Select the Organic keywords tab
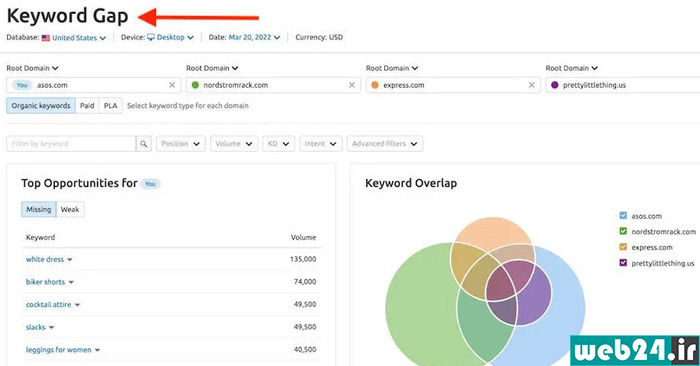Image resolution: width=700 pixels, height=366 pixels. tap(41, 106)
